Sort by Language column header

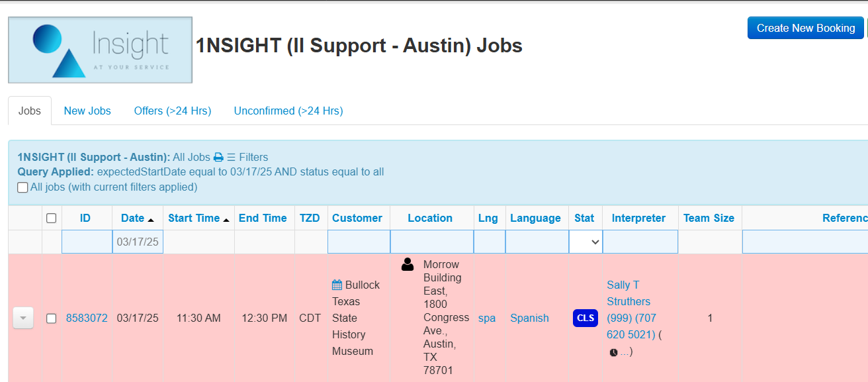click(535, 218)
